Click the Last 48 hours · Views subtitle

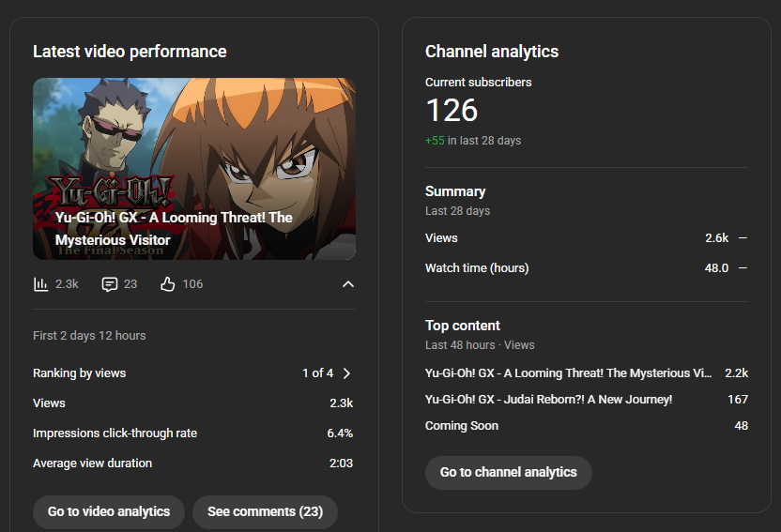[480, 345]
